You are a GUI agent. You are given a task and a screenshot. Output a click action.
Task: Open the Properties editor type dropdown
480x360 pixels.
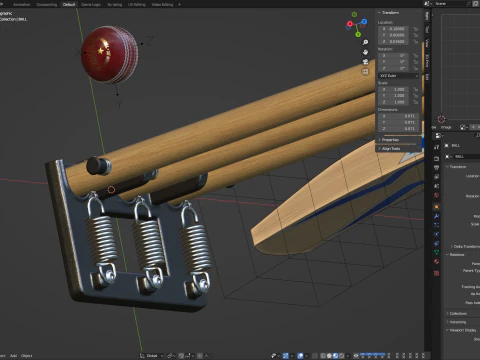coord(439,135)
